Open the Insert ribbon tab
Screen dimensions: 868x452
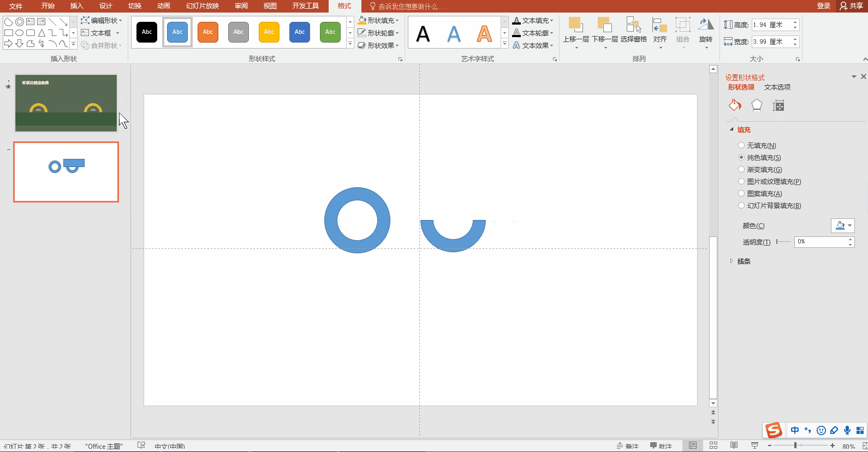click(77, 6)
